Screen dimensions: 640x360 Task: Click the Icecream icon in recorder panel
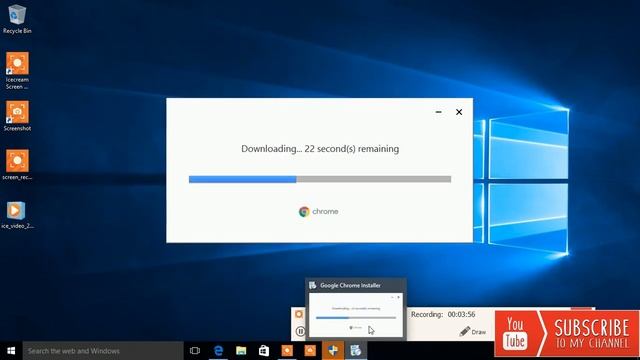click(299, 314)
